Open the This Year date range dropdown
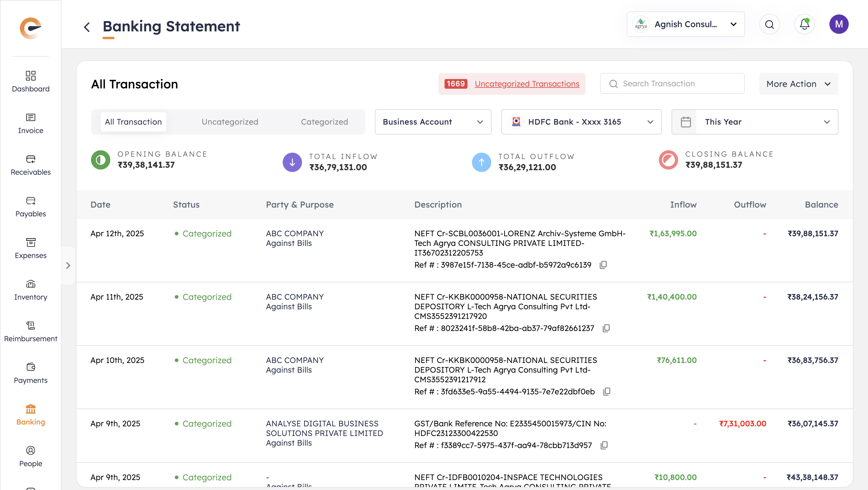 coord(754,122)
